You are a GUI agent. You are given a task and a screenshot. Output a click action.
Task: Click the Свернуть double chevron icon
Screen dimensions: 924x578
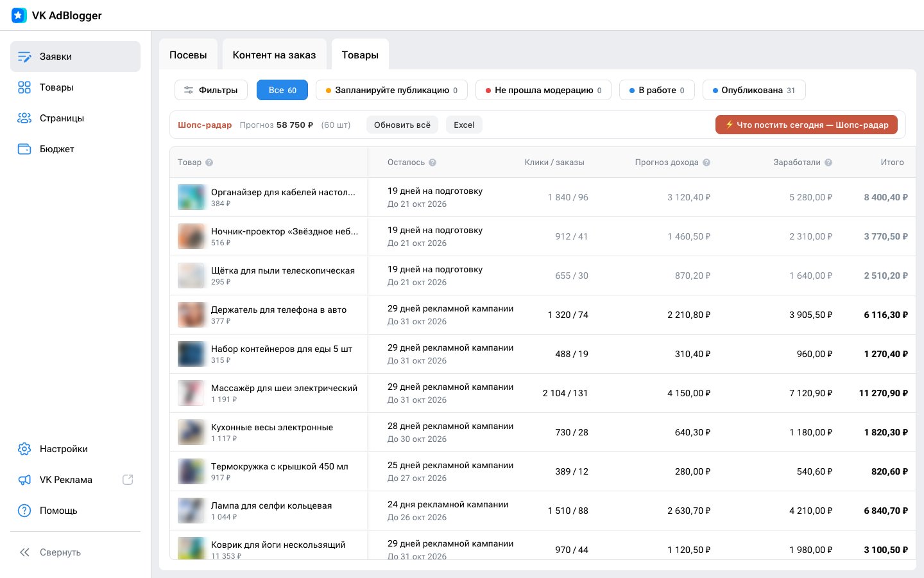pos(24,552)
